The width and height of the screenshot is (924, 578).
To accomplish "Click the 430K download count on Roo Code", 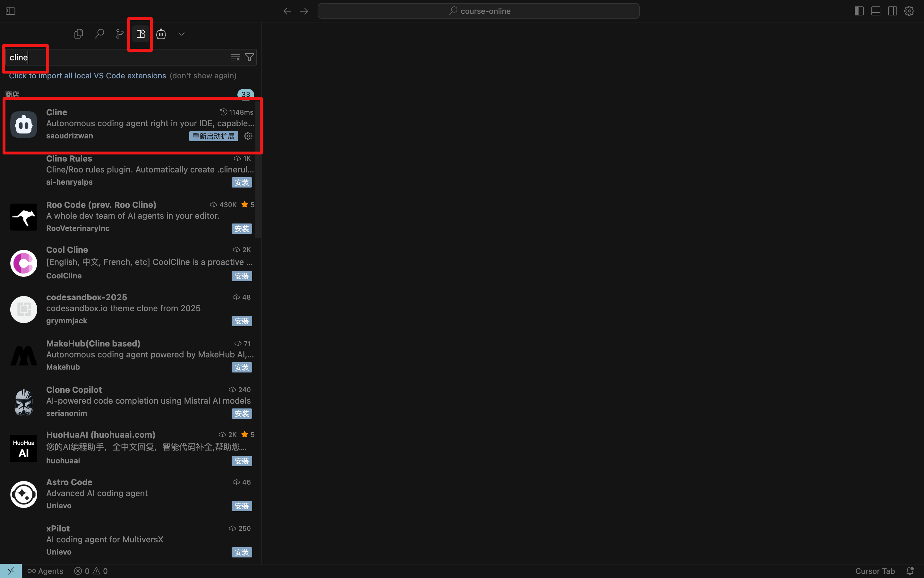I will coord(223,205).
